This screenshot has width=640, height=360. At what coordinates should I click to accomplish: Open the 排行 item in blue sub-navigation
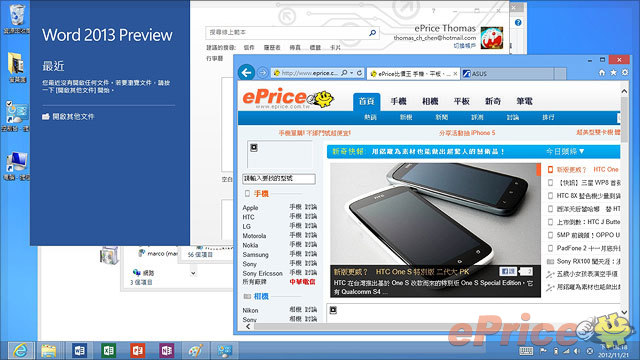click(548, 117)
